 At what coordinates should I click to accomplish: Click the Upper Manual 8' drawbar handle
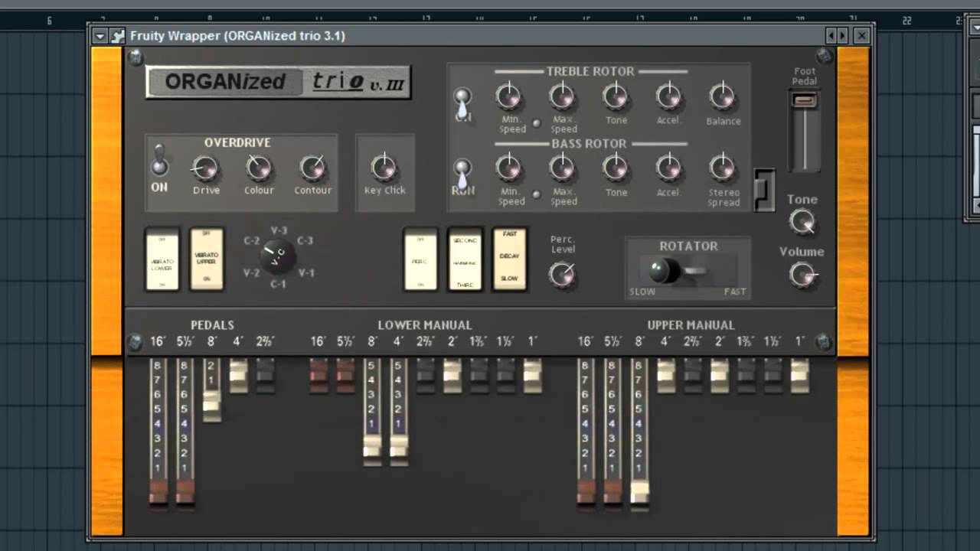click(639, 493)
